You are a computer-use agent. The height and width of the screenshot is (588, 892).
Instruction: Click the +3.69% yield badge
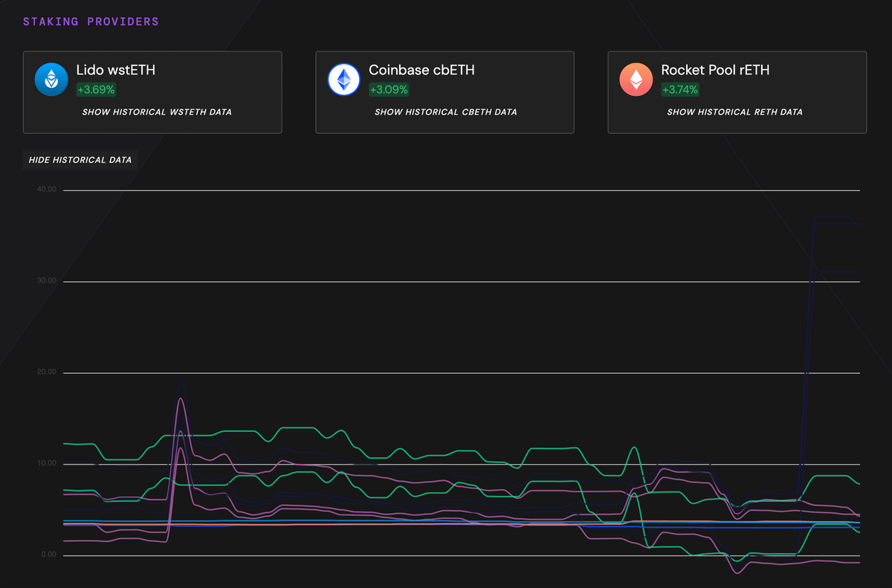pyautogui.click(x=96, y=90)
